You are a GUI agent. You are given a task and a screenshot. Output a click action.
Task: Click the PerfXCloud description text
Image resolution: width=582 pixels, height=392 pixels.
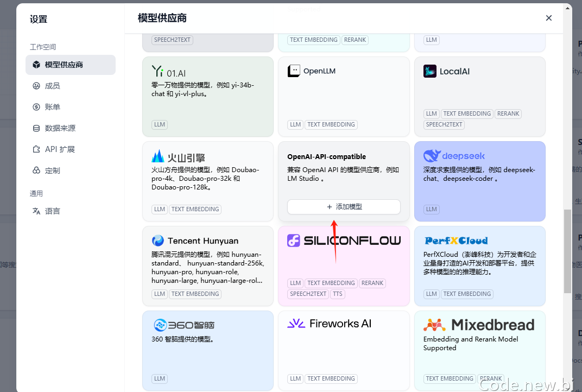[x=479, y=263]
